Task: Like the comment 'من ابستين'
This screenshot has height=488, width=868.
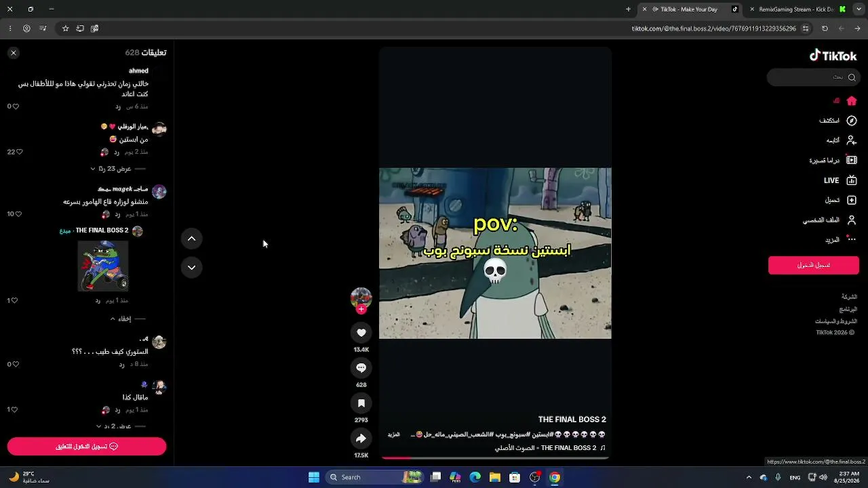Action: click(x=19, y=152)
